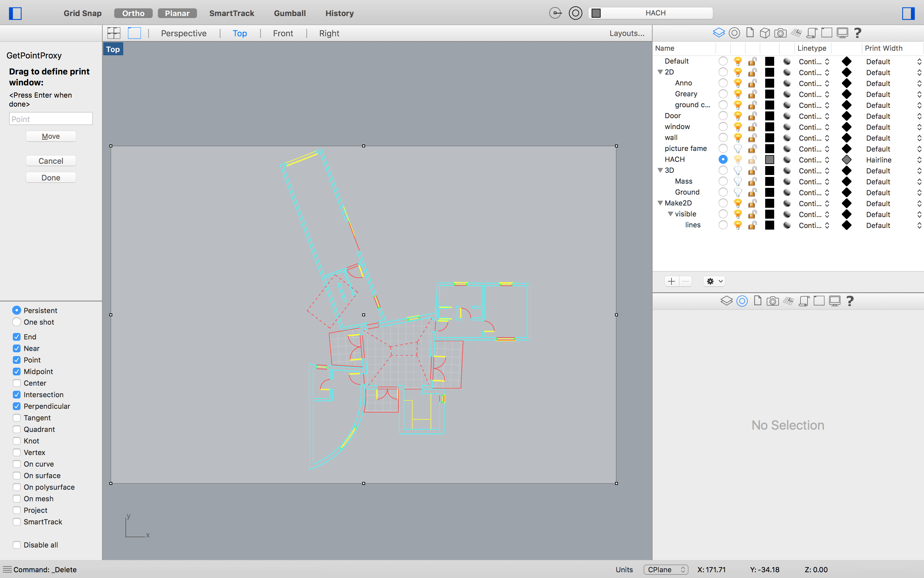This screenshot has height=578, width=924.
Task: Click the Point input field
Action: tap(51, 119)
